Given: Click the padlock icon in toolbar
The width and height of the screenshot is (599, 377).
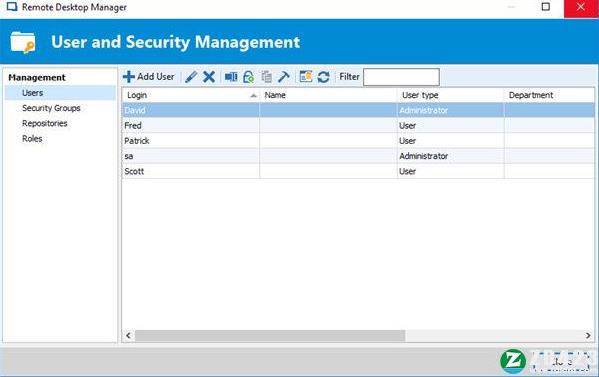Looking at the screenshot, I should 249,77.
